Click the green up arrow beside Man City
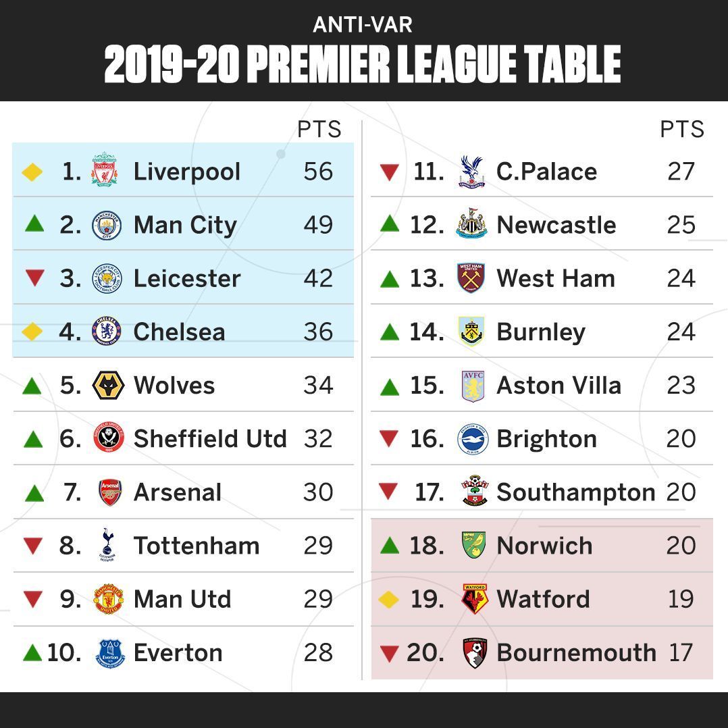 pos(34,224)
